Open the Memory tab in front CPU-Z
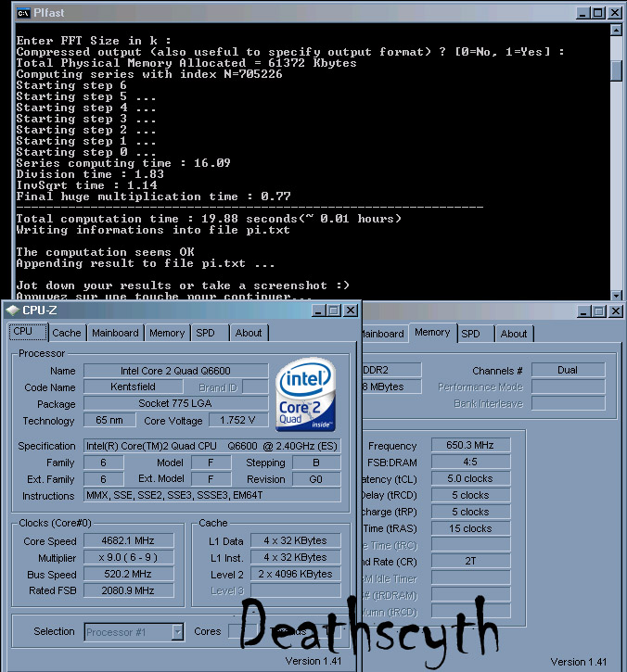This screenshot has height=672, width=627. 167,333
